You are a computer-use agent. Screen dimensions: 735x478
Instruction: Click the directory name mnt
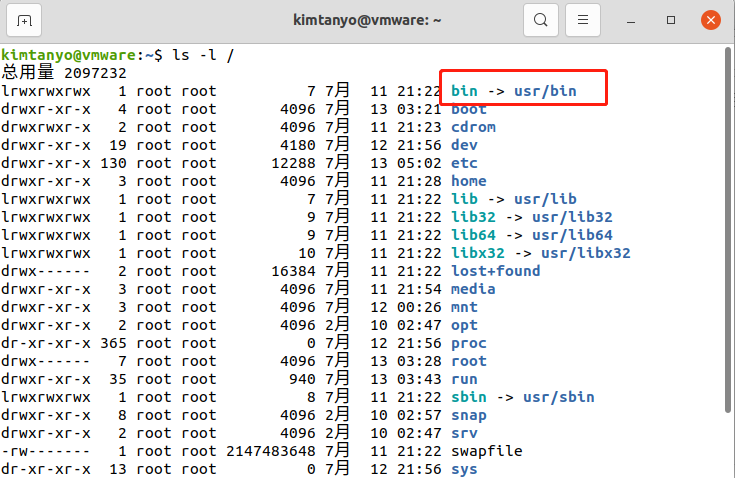(464, 307)
